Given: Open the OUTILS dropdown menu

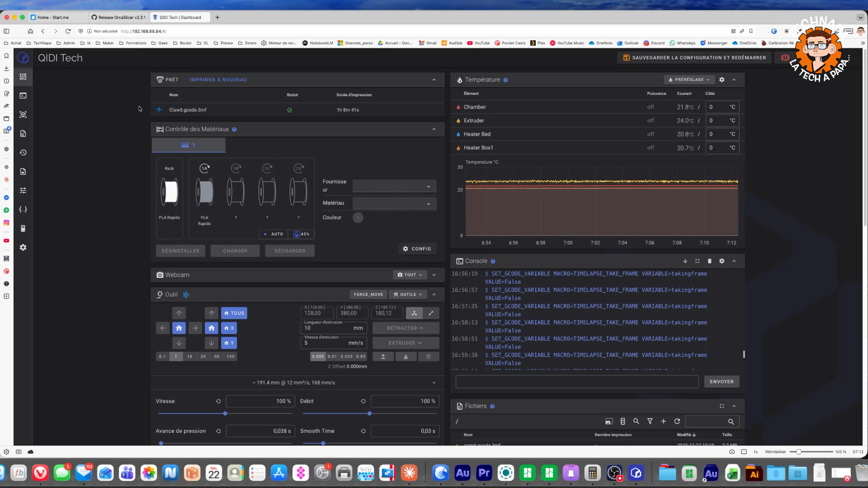Looking at the screenshot, I should pos(407,295).
